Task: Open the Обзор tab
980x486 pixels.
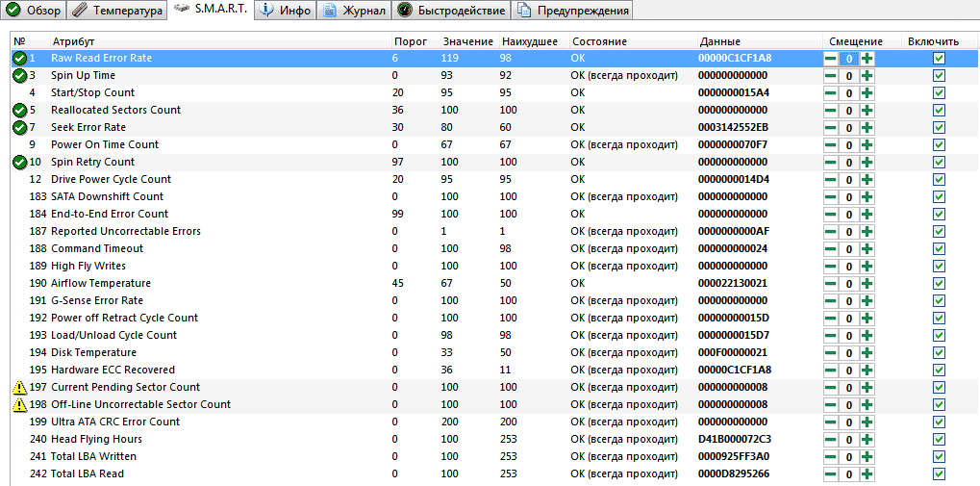Action: [x=33, y=11]
